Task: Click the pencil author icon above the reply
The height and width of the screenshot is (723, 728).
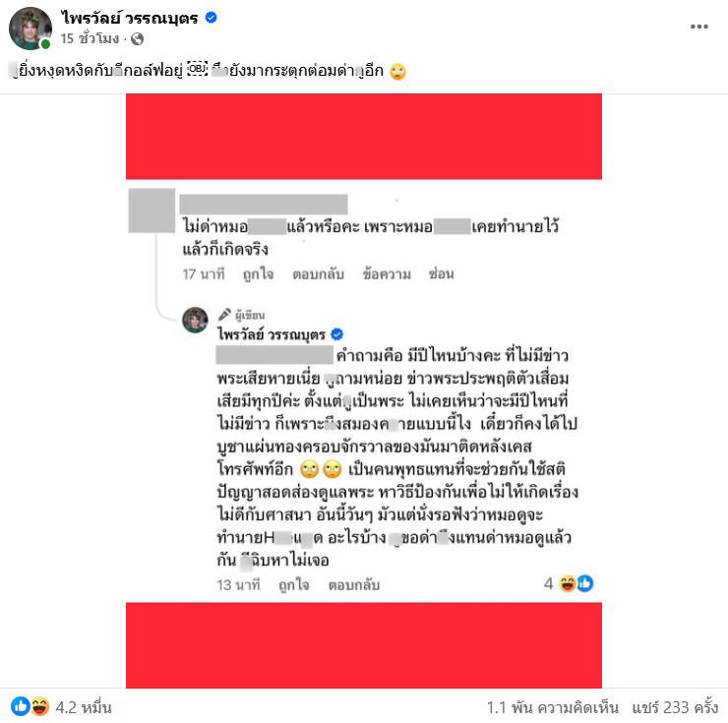Action: coord(224,315)
